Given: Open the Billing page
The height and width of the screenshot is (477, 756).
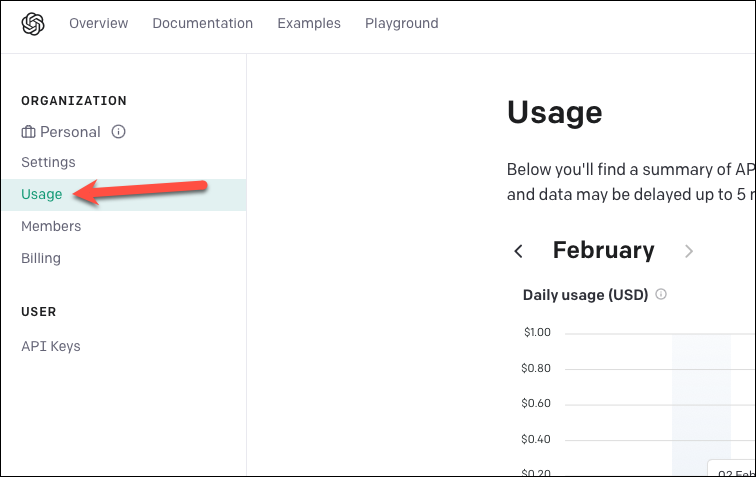Looking at the screenshot, I should pos(41,259).
